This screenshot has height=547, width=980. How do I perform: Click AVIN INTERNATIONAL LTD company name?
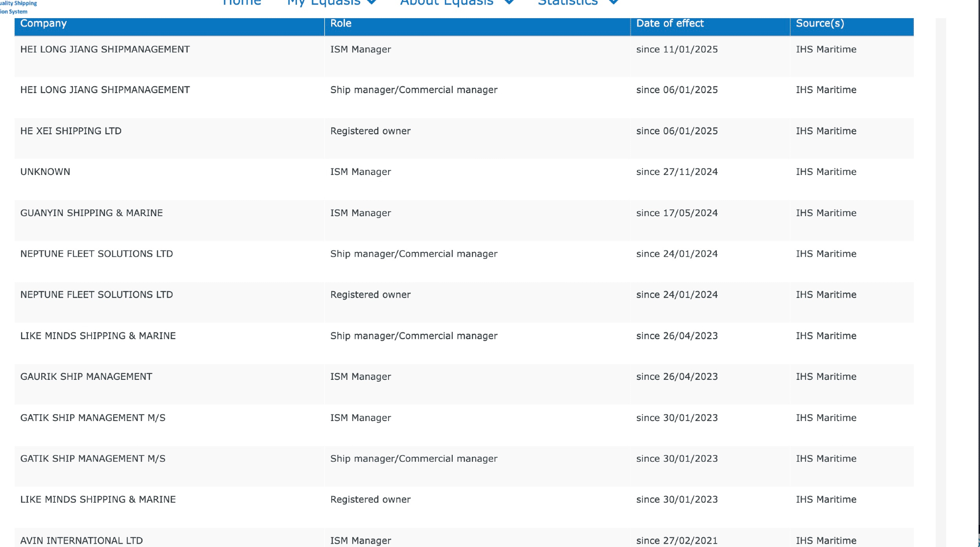pos(81,541)
